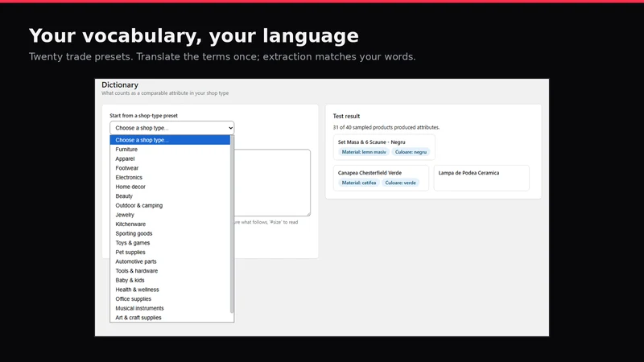Select Art & craft supplies option
Screen dimensions: 644x362
(x=170, y=318)
